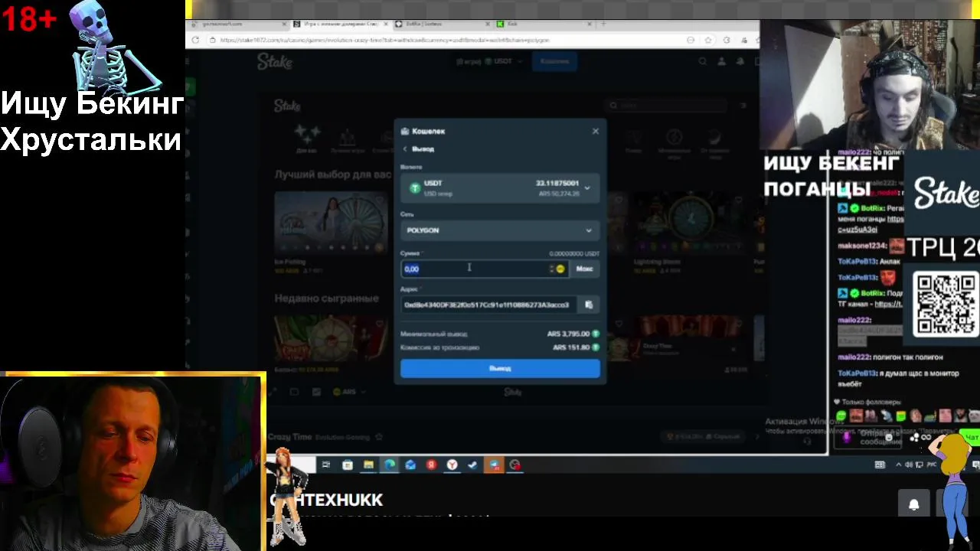The height and width of the screenshot is (551, 980).
Task: Switch to the BotRix browser tab
Action: pos(443,24)
